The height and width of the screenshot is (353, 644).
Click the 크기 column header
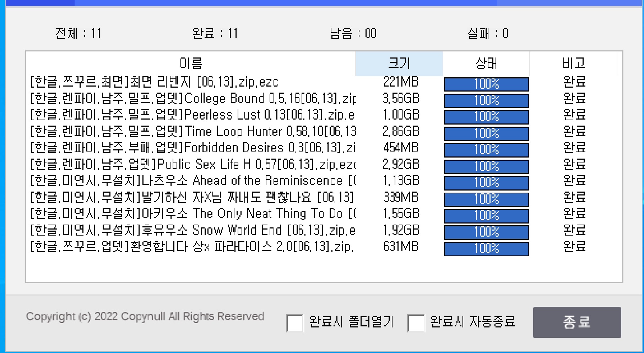[399, 64]
